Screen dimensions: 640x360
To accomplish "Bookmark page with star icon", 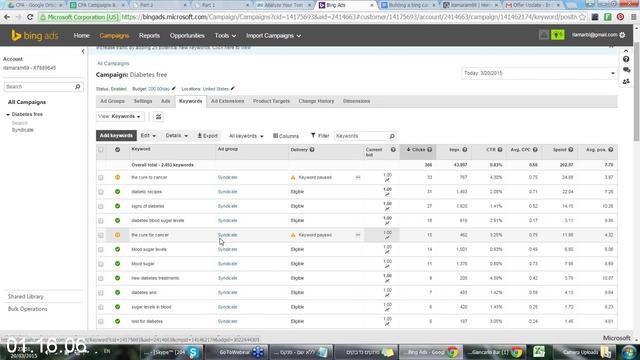I will (582, 17).
